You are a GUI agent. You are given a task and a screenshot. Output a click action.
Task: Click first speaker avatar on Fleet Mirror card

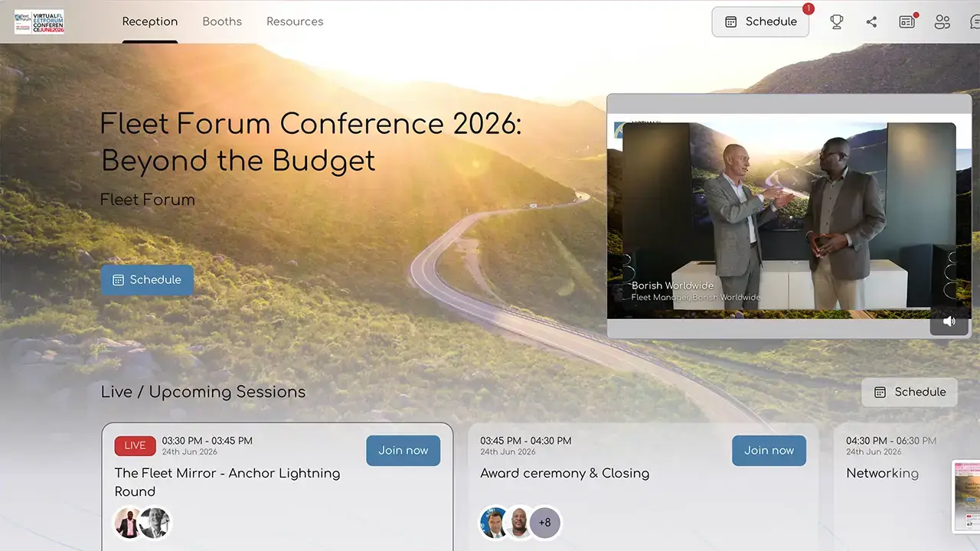pos(129,523)
